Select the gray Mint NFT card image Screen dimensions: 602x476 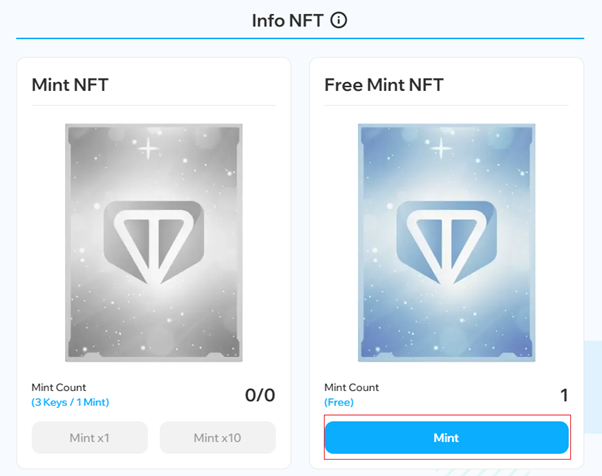click(x=154, y=243)
